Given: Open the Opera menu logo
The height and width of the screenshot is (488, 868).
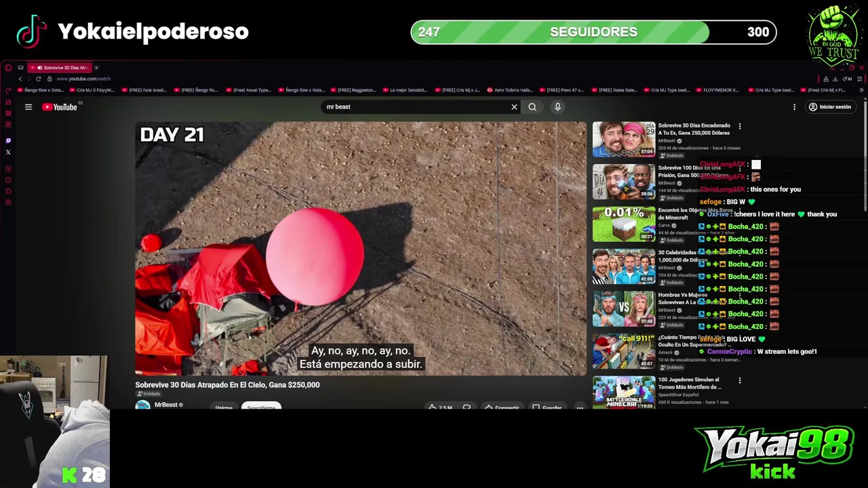Looking at the screenshot, I should pyautogui.click(x=7, y=68).
